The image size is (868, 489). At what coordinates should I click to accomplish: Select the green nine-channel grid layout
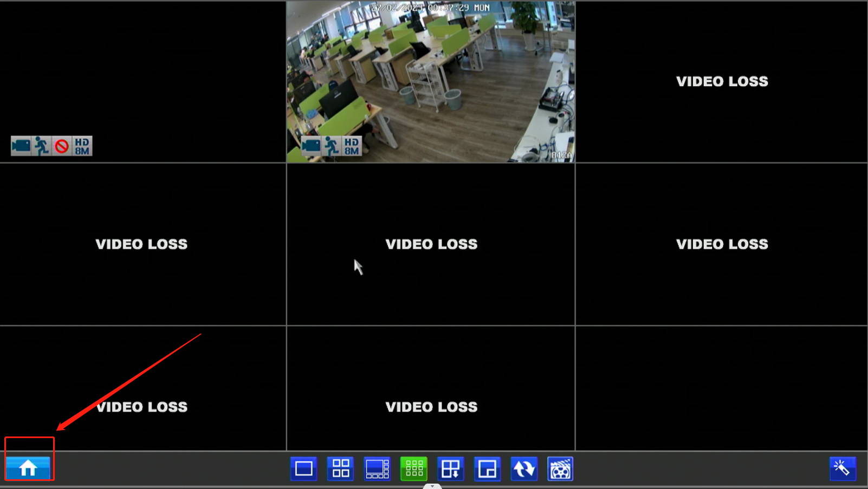pyautogui.click(x=414, y=469)
